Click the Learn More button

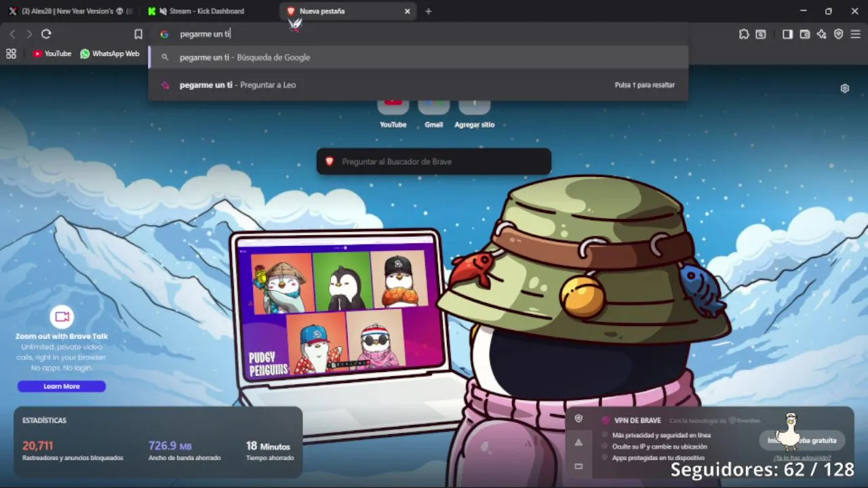pos(62,386)
